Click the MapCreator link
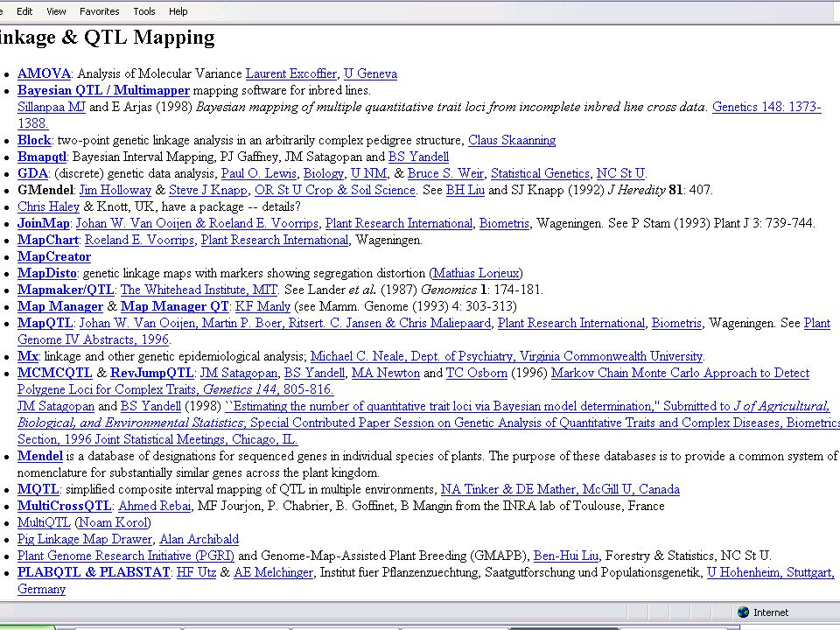 [54, 256]
